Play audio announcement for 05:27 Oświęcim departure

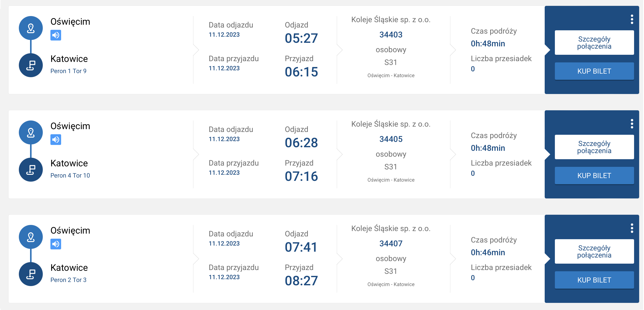coord(56,35)
